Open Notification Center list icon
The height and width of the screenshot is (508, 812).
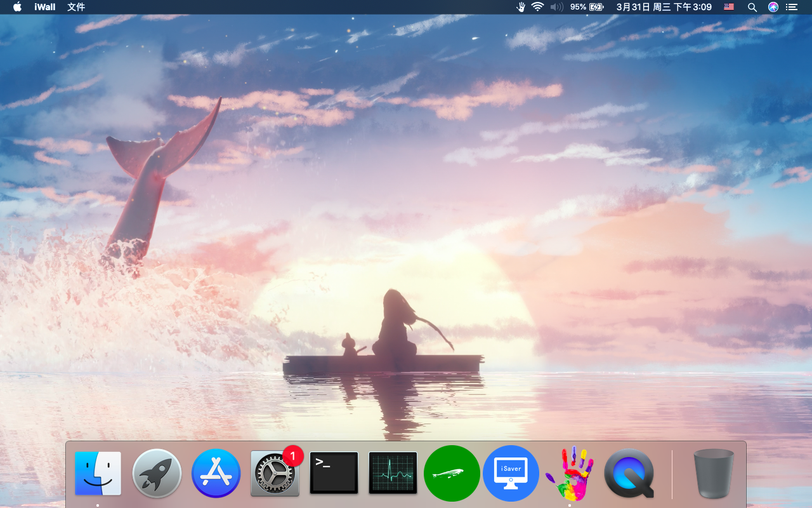pyautogui.click(x=791, y=7)
